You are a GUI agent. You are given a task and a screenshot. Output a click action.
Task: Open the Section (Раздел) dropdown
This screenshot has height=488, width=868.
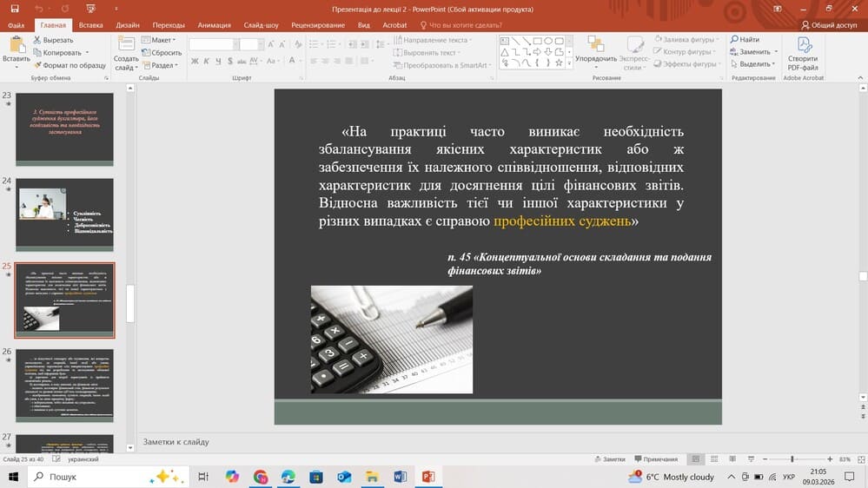pos(160,65)
